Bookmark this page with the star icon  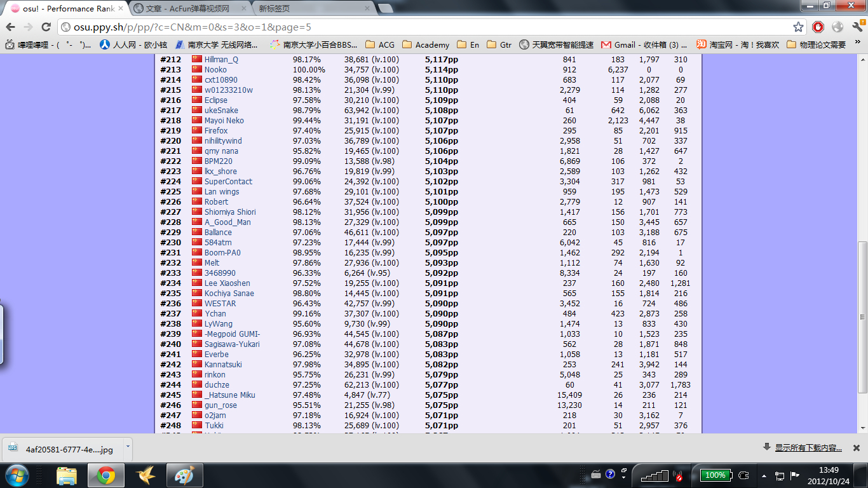(798, 27)
